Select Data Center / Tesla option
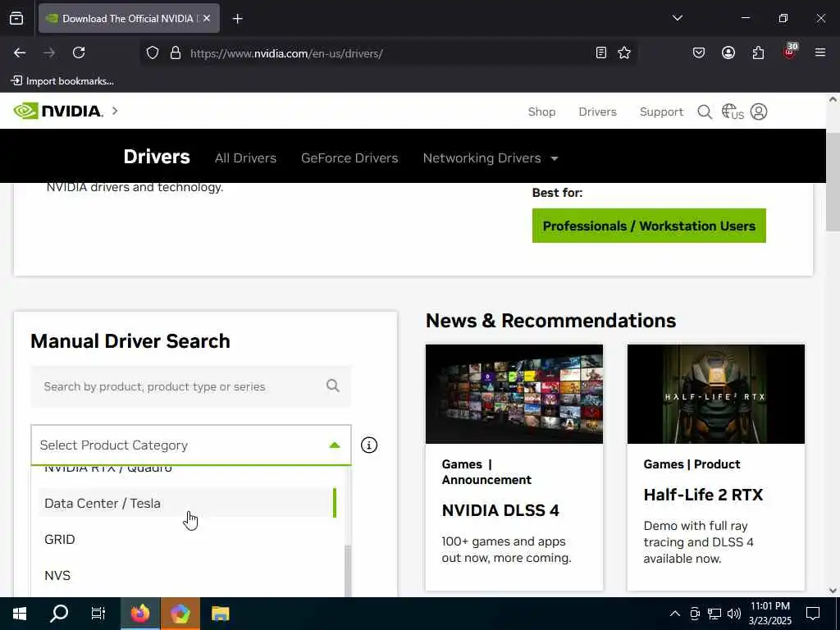Viewport: 840px width, 630px height. pos(188,503)
